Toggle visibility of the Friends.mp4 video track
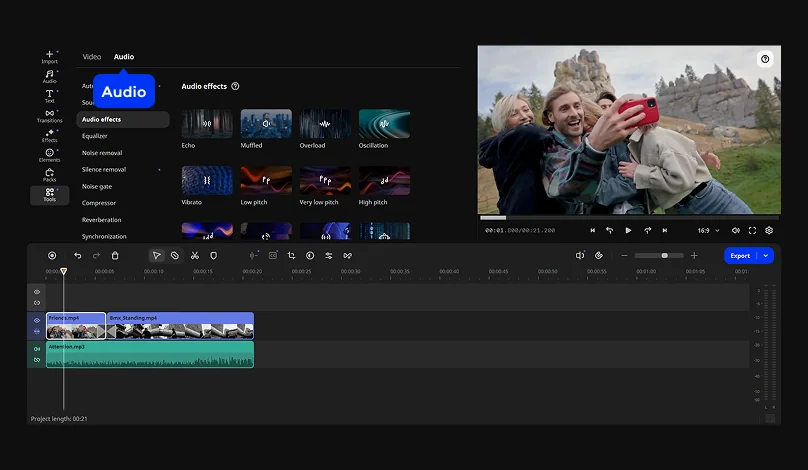 click(37, 320)
